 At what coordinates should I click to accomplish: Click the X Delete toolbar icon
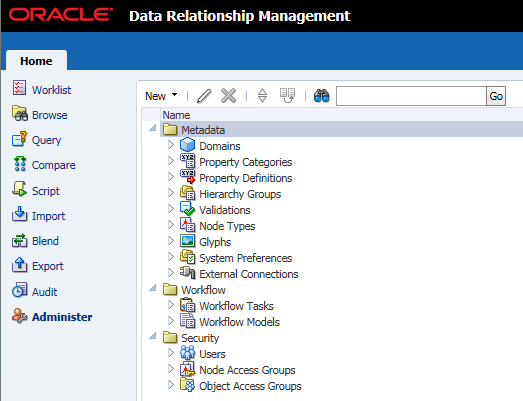tap(228, 96)
